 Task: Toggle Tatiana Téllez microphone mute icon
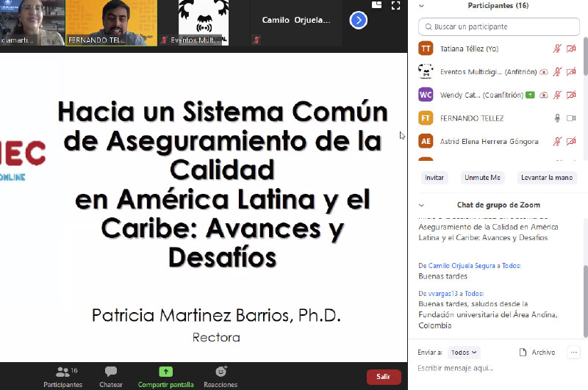[557, 49]
